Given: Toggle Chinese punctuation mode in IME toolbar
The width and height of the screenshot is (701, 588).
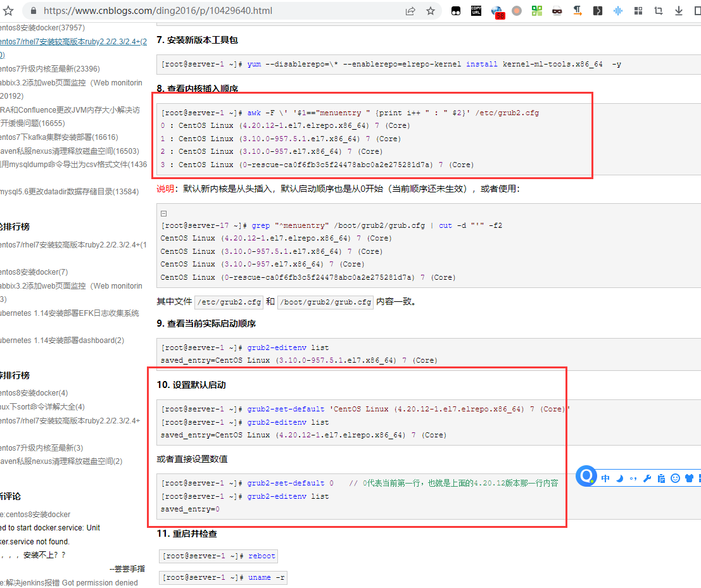Looking at the screenshot, I should (x=633, y=479).
